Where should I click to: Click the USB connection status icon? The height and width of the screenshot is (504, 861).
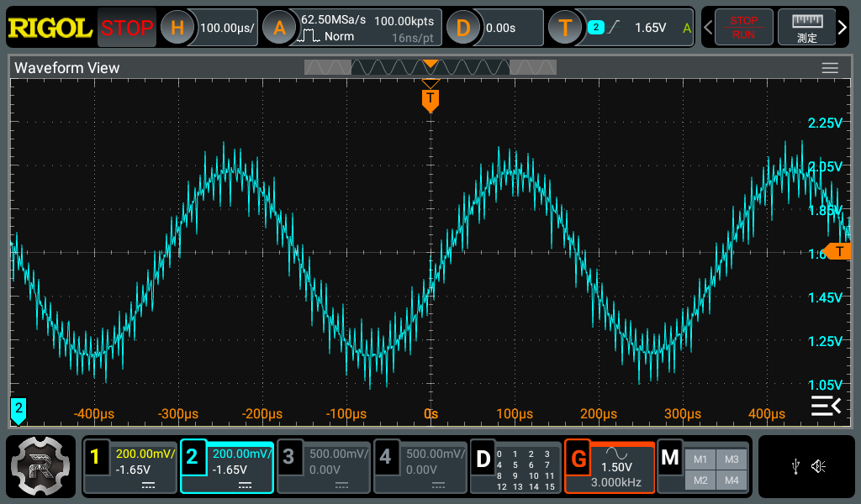point(795,467)
